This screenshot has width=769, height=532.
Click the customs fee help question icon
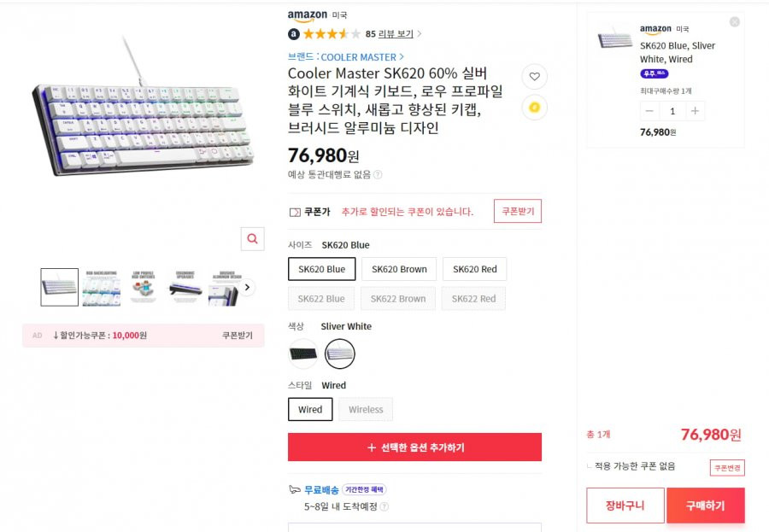[x=378, y=174]
